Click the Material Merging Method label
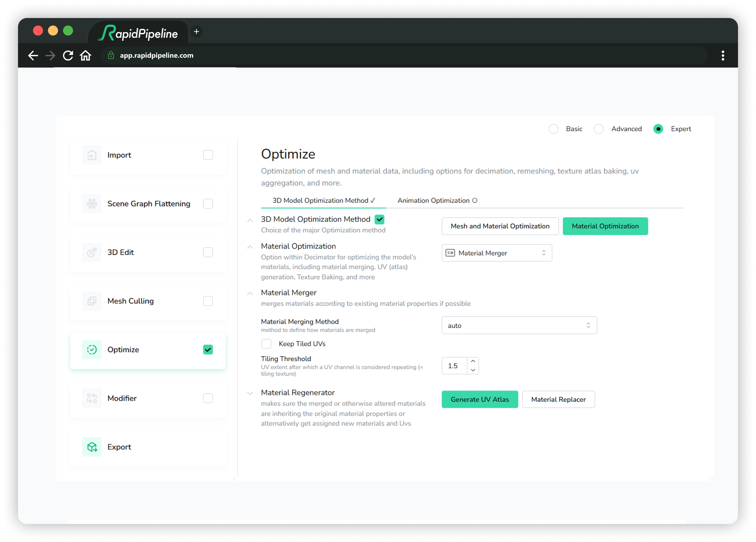 [x=300, y=322]
